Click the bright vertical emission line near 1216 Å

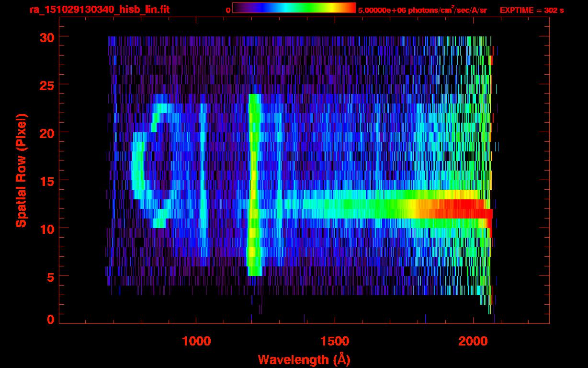tap(254, 185)
